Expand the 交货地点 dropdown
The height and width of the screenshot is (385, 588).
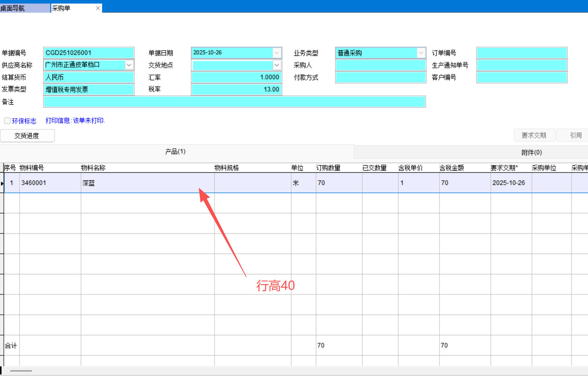click(277, 65)
